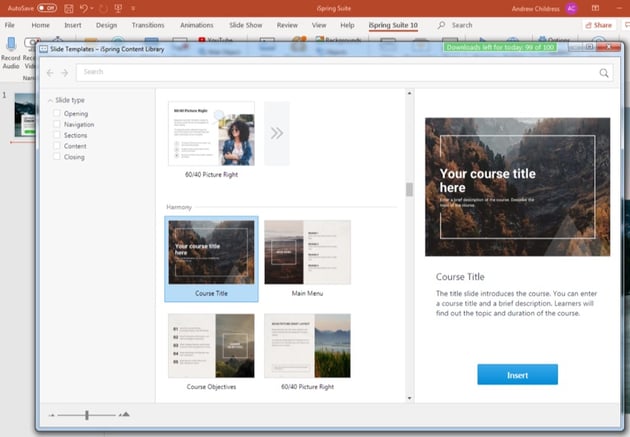Image resolution: width=630 pixels, height=437 pixels.
Task: Click the large thumbnail size icon
Action: click(125, 414)
